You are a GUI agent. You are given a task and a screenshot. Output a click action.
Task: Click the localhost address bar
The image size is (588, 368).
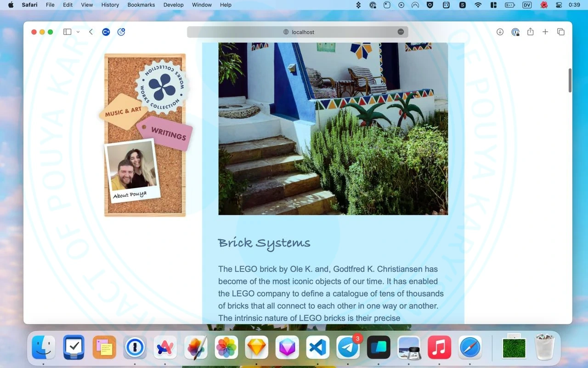point(298,32)
